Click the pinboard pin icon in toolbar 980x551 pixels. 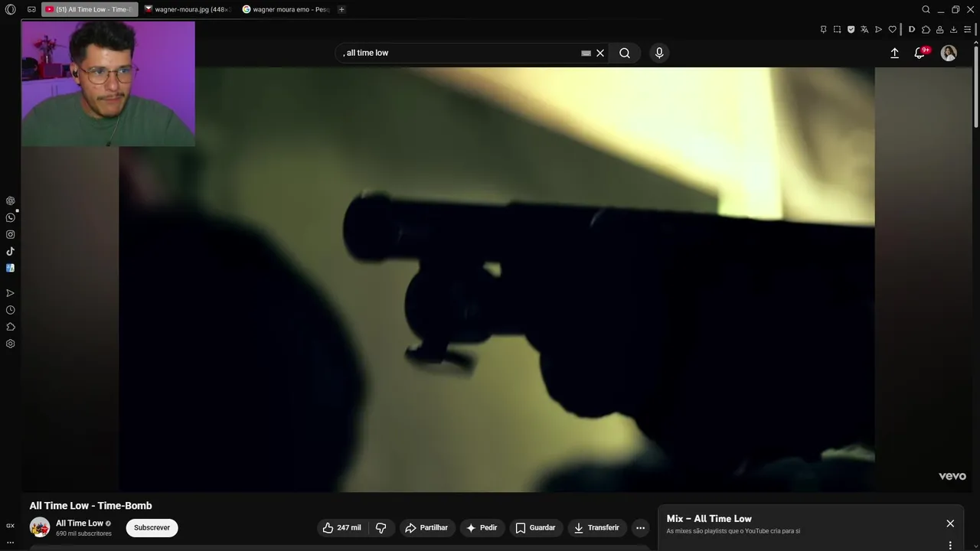pyautogui.click(x=824, y=29)
